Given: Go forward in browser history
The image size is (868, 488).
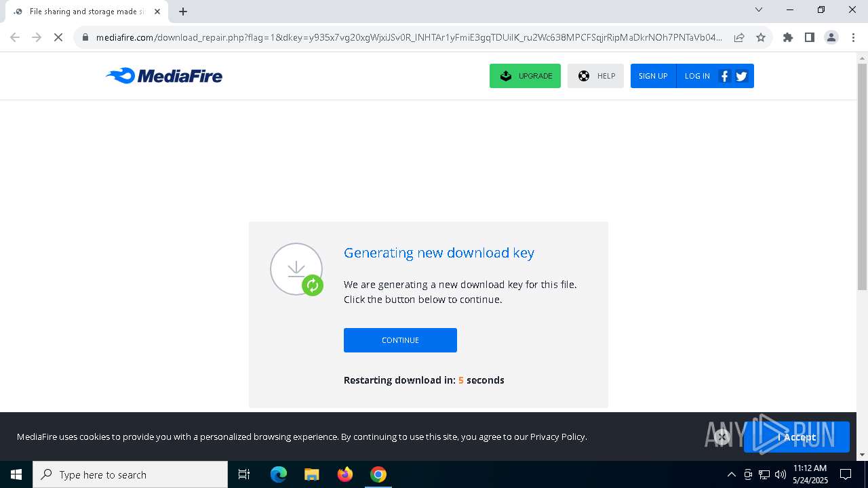Looking at the screenshot, I should coord(37,37).
